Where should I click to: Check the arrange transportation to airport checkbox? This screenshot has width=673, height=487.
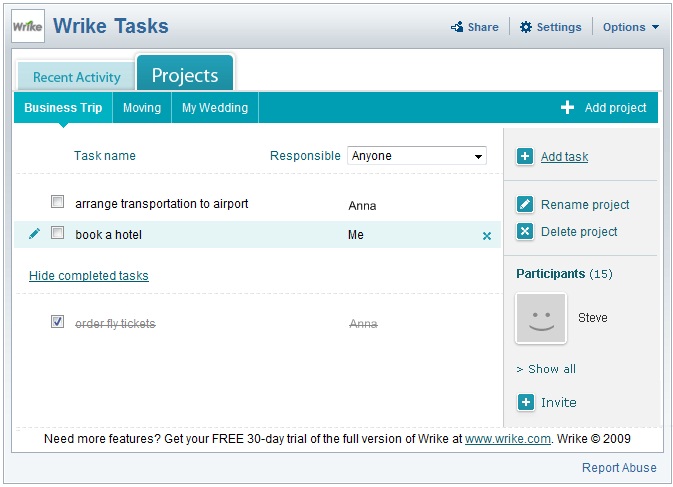pos(58,203)
